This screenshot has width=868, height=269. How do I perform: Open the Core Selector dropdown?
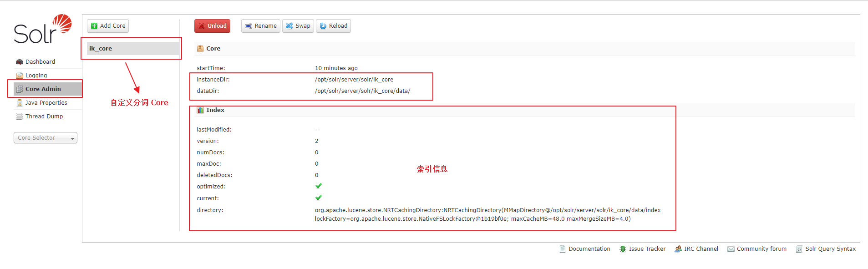46,138
